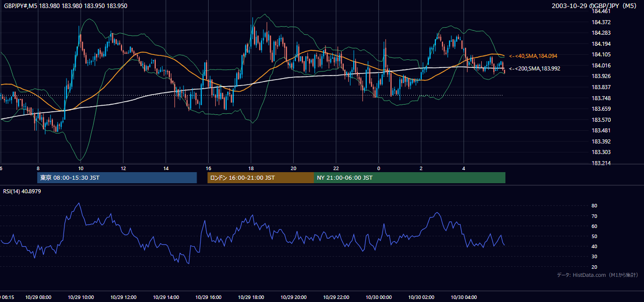Click price axis value 184.105

(602, 55)
